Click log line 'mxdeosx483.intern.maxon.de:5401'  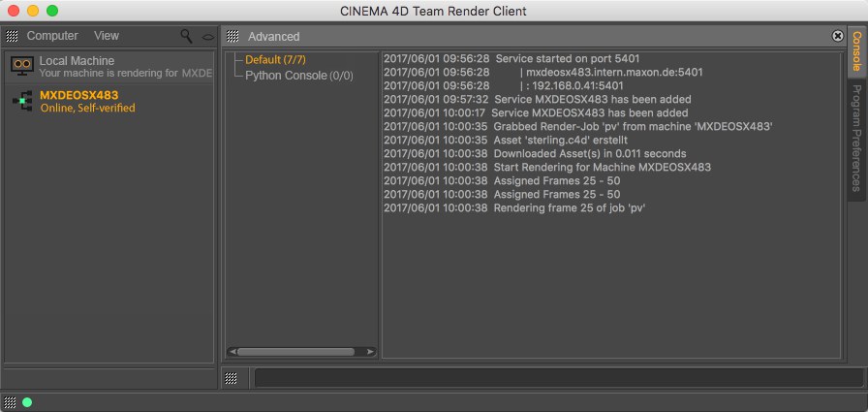coord(543,72)
